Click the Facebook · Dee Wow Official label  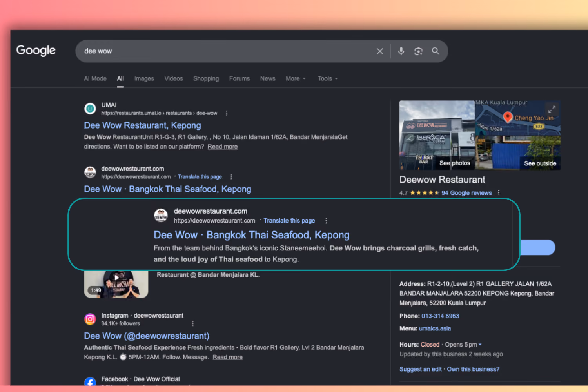[140, 379]
